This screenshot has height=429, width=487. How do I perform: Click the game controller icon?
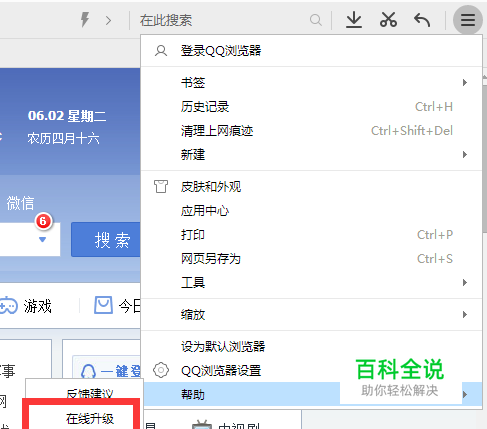pyautogui.click(x=8, y=306)
